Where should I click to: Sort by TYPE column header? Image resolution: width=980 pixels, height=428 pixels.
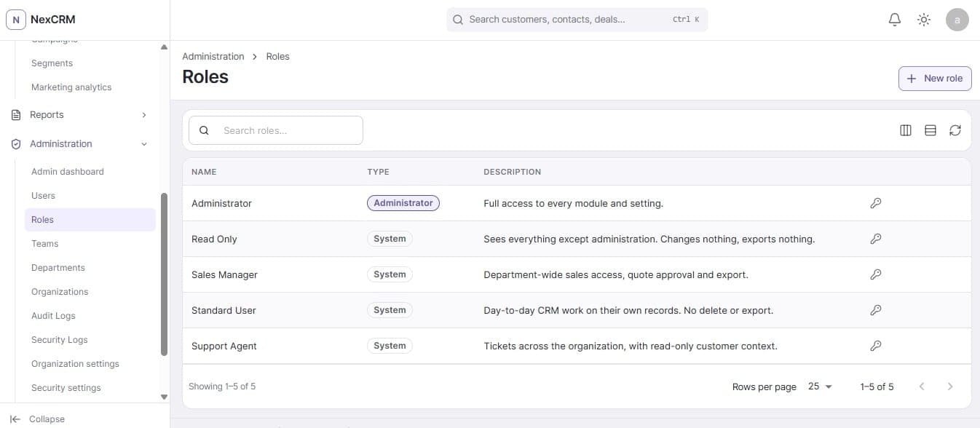pos(378,172)
